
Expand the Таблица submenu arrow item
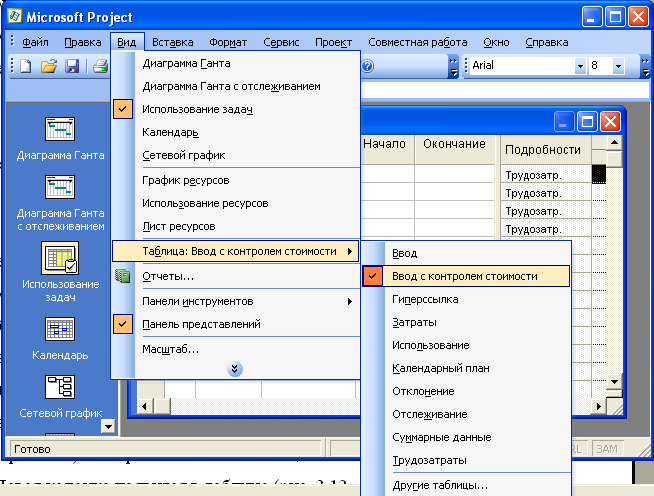[x=236, y=251]
